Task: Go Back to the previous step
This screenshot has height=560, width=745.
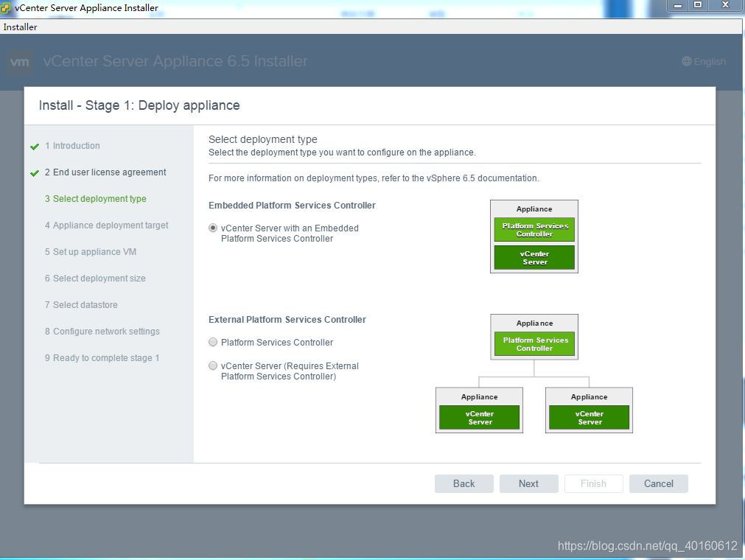Action: [x=464, y=483]
